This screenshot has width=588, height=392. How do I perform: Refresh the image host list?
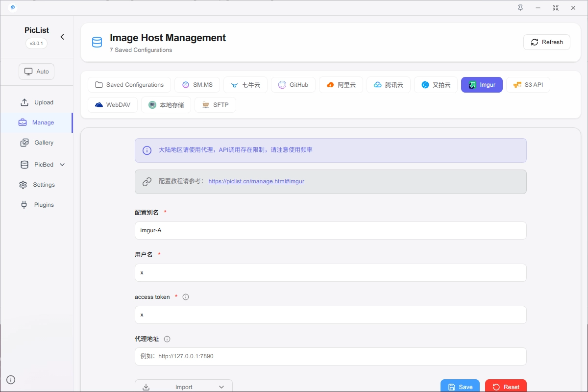(x=547, y=42)
